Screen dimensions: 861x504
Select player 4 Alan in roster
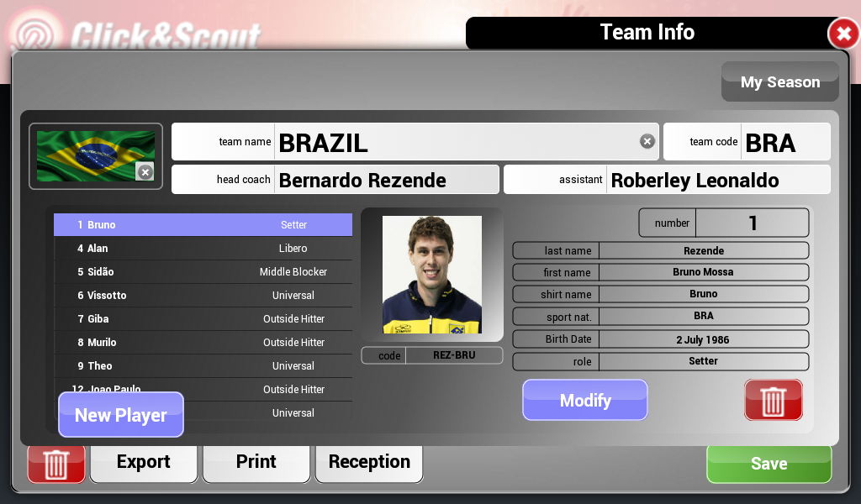(x=203, y=249)
